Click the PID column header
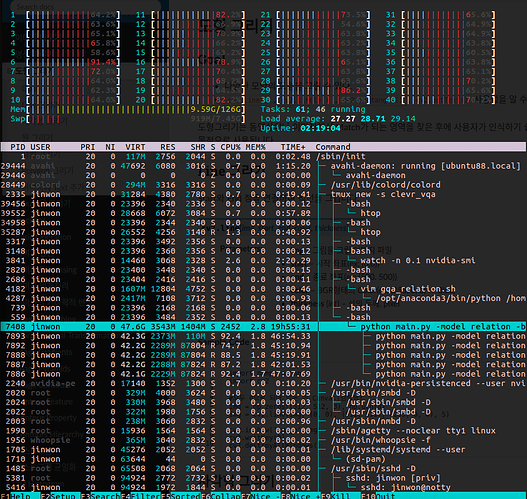This screenshot has width=527, height=499. (18, 147)
